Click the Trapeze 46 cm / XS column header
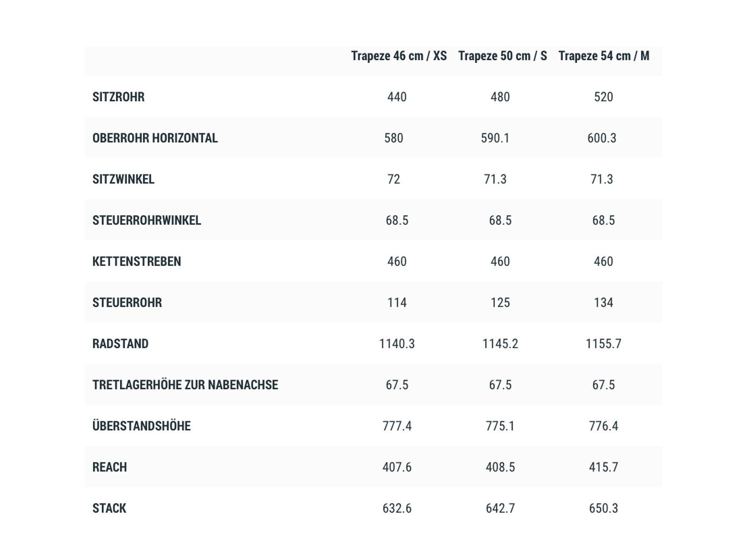 [399, 56]
